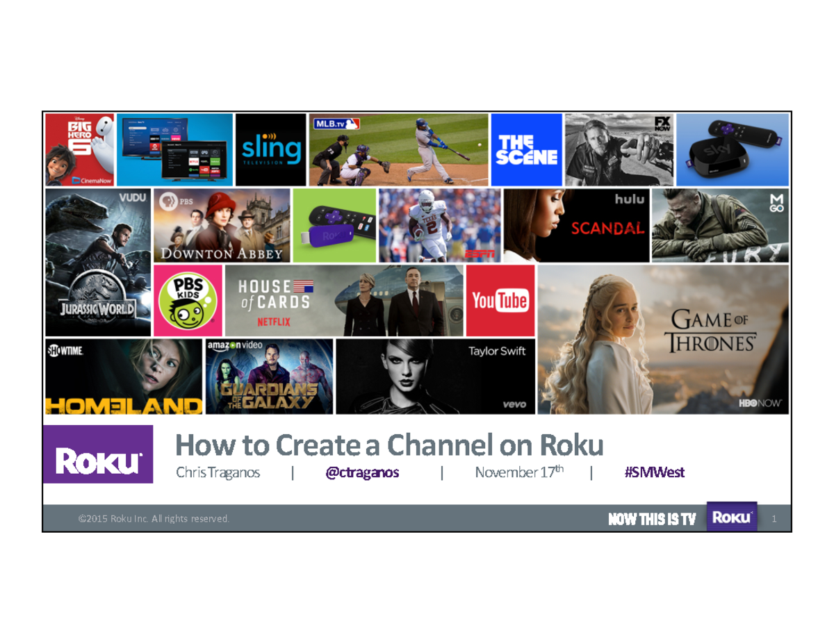Select the Sling Television logo tile

click(270, 149)
